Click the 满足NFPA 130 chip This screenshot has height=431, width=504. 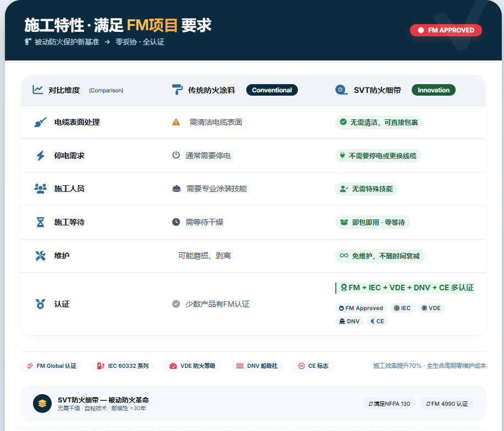pos(390,404)
